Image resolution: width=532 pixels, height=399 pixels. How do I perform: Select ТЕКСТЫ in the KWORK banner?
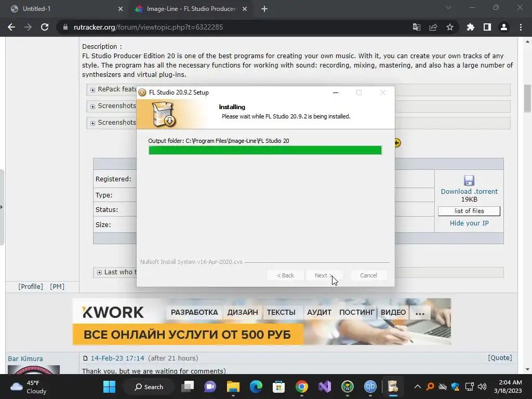[x=281, y=312]
